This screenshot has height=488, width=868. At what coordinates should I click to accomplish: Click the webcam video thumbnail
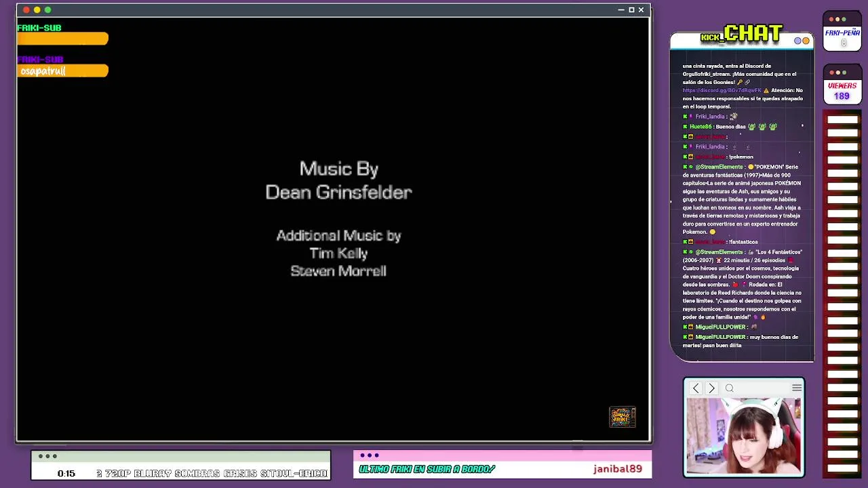[x=743, y=436]
